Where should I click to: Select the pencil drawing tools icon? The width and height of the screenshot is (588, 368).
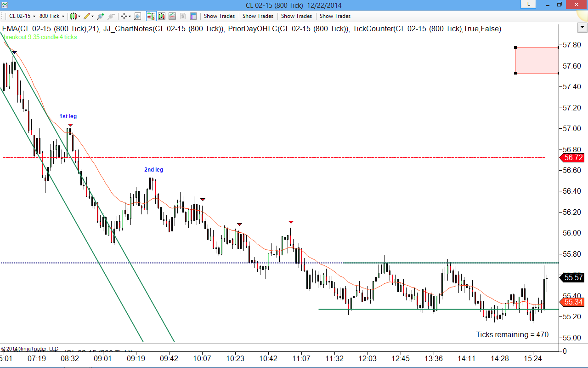[x=88, y=16]
